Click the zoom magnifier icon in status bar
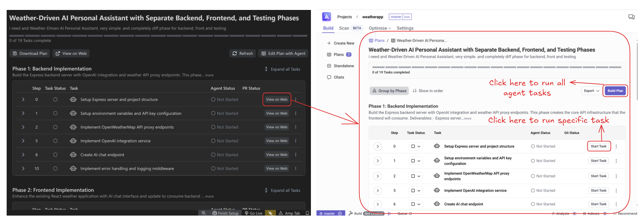644x222 pixels. 204,213
